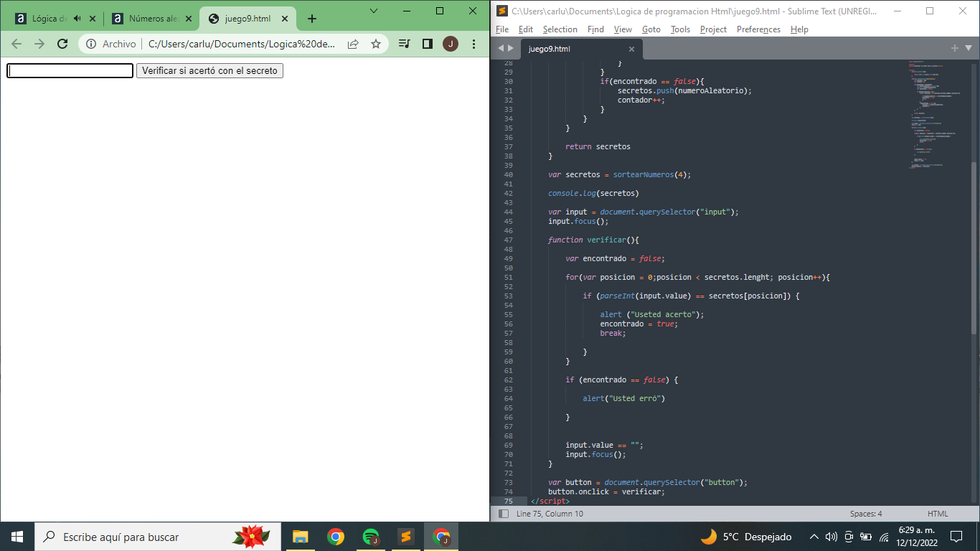
Task: Close the Números aleatorios tab
Action: pyautogui.click(x=189, y=19)
